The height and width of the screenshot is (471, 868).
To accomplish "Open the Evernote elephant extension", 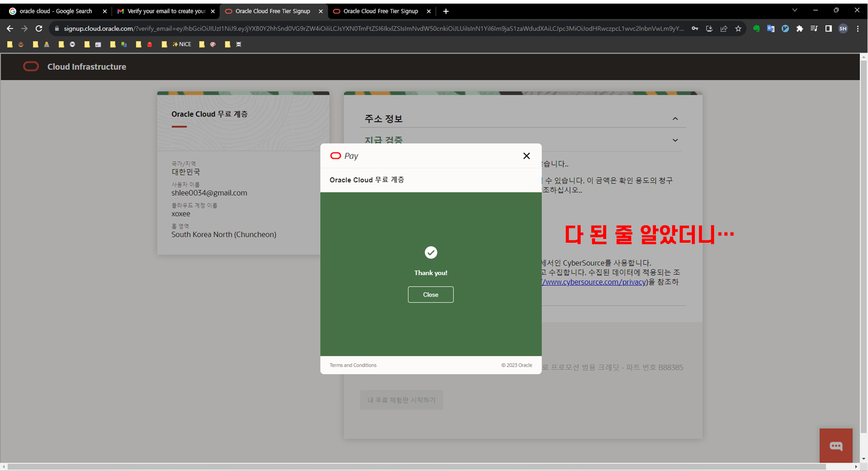I will click(x=756, y=29).
